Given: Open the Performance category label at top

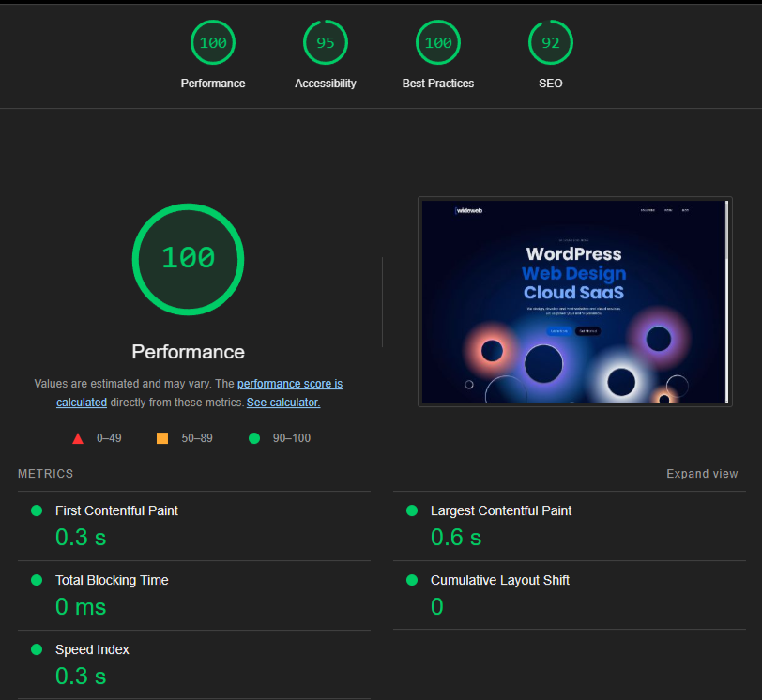Looking at the screenshot, I should tap(213, 84).
